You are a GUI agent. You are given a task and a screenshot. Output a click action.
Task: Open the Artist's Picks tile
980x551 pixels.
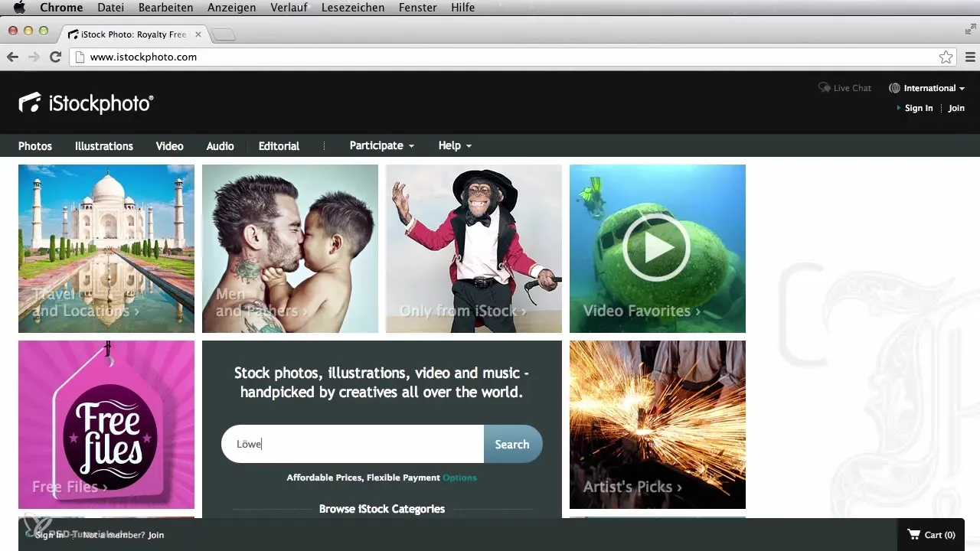tap(658, 425)
